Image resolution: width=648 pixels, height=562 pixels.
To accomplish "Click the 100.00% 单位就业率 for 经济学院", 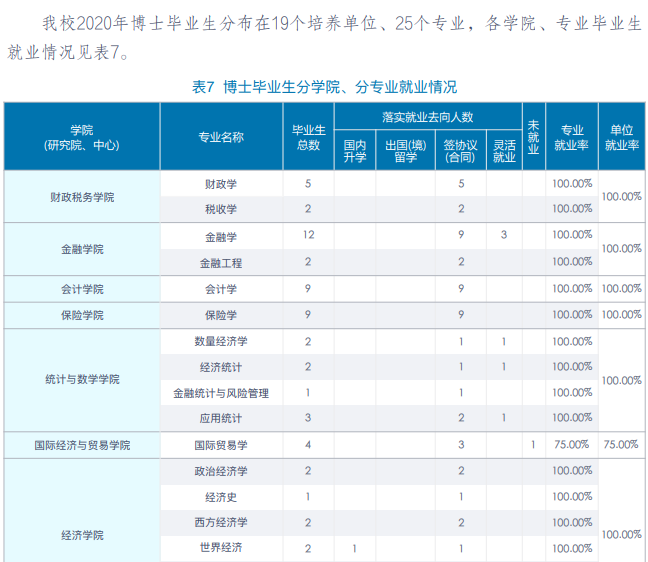I will 622,535.
